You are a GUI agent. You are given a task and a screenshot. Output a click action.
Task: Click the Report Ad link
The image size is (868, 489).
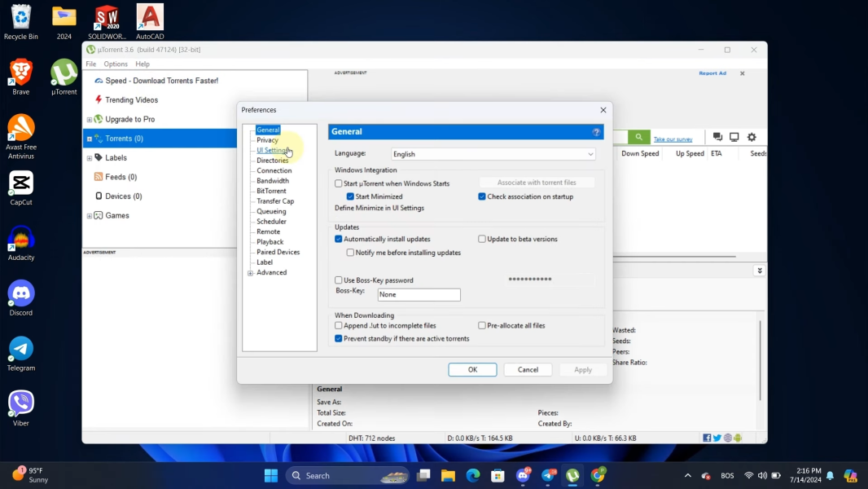(712, 73)
